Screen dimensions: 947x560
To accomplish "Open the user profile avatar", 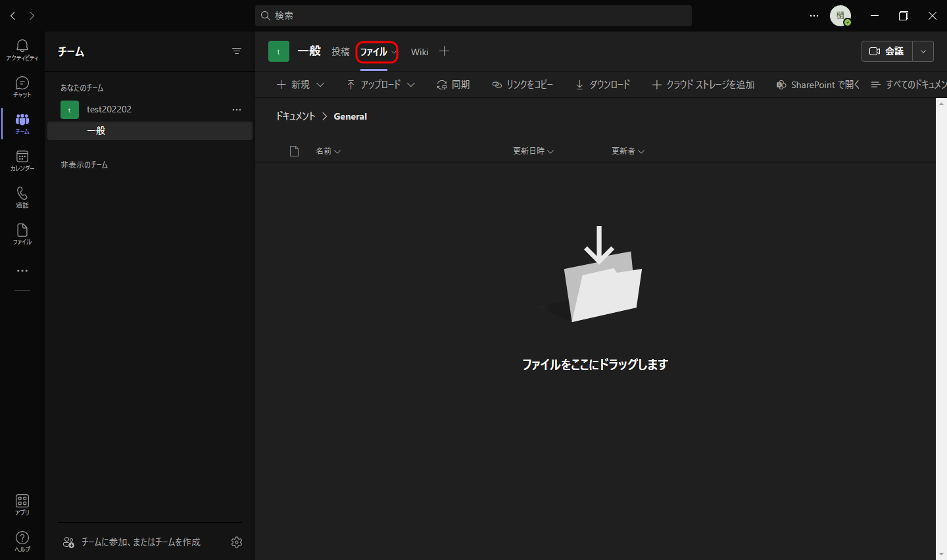I will (840, 16).
